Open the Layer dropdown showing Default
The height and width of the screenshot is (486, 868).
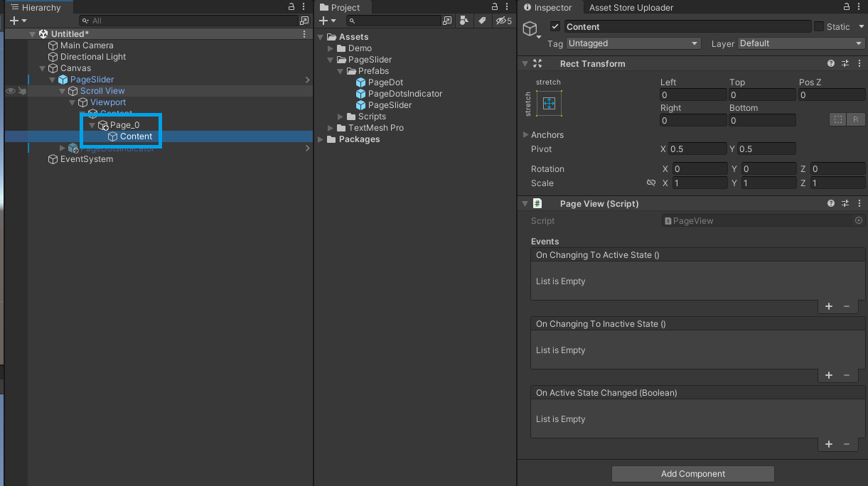pyautogui.click(x=800, y=43)
